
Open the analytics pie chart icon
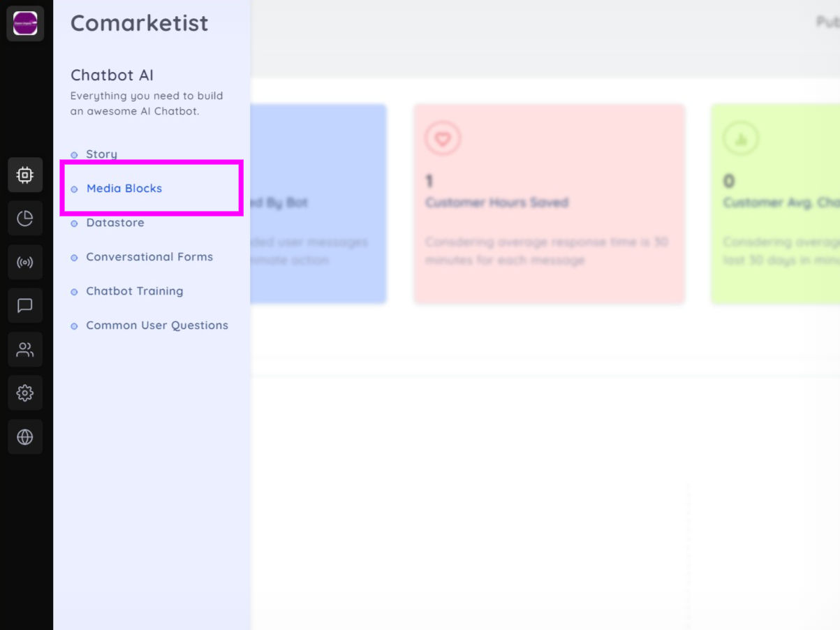point(25,219)
